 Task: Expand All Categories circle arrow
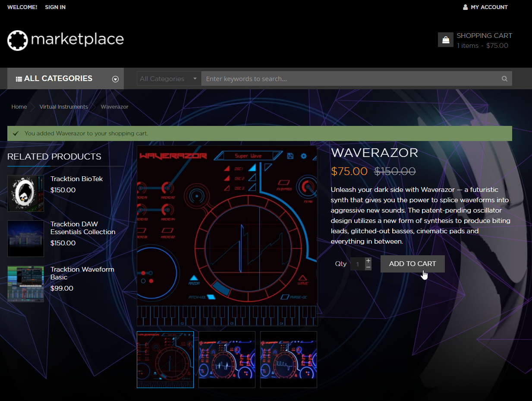point(115,79)
